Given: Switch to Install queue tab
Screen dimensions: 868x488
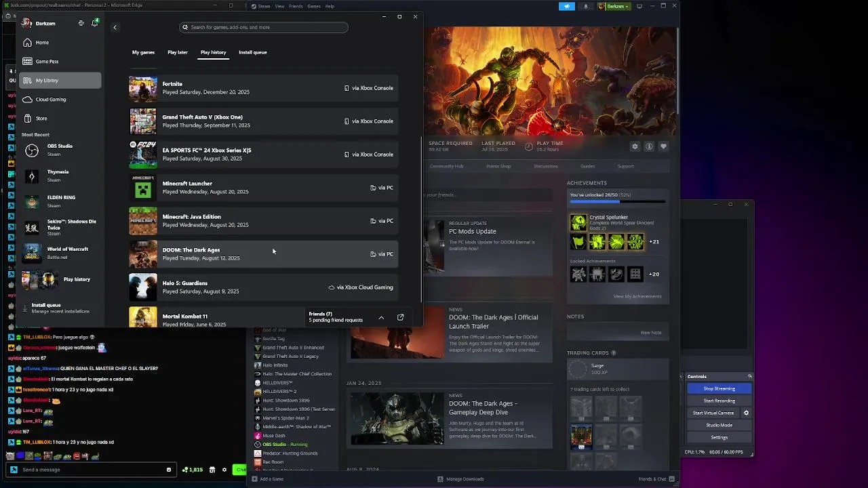Looking at the screenshot, I should 252,52.
